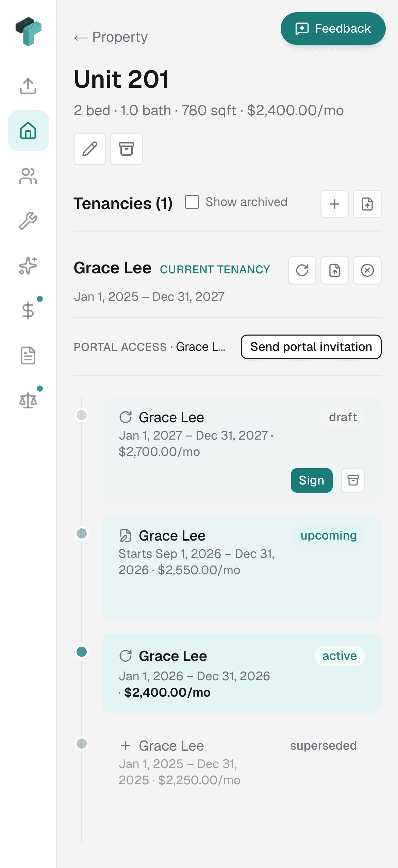Image resolution: width=398 pixels, height=868 pixels.
Task: Click the 'Tenancies (1)' heading
Action: [123, 204]
